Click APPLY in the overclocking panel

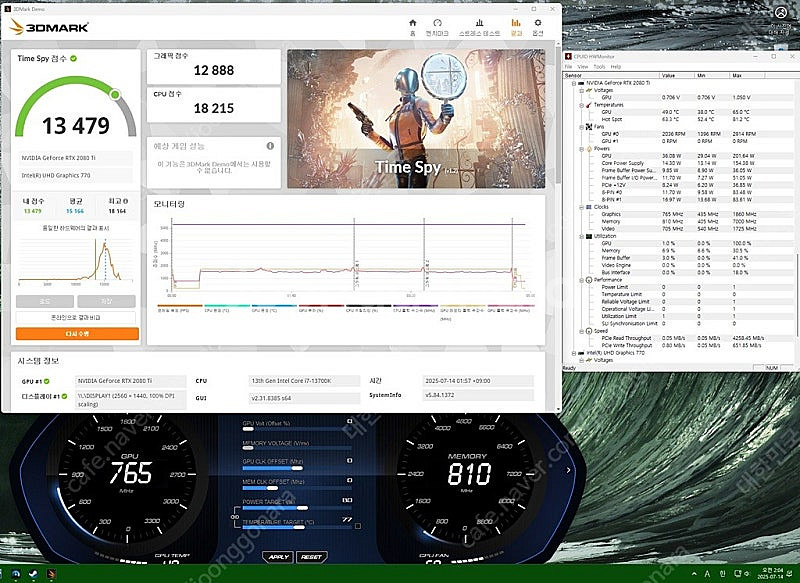(279, 557)
